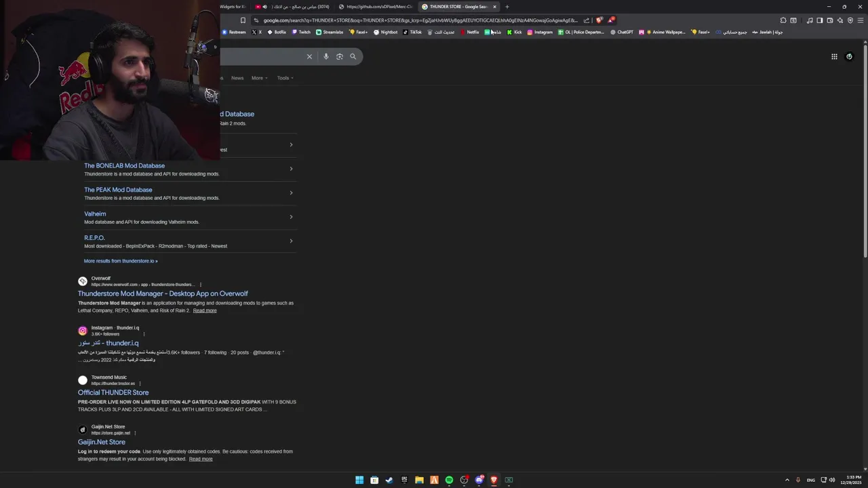Click Read more under Gaijin.Net result
The height and width of the screenshot is (488, 868).
pos(201,459)
